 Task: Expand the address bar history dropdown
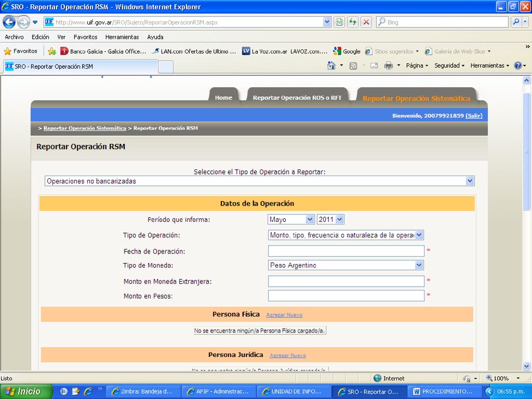point(327,22)
